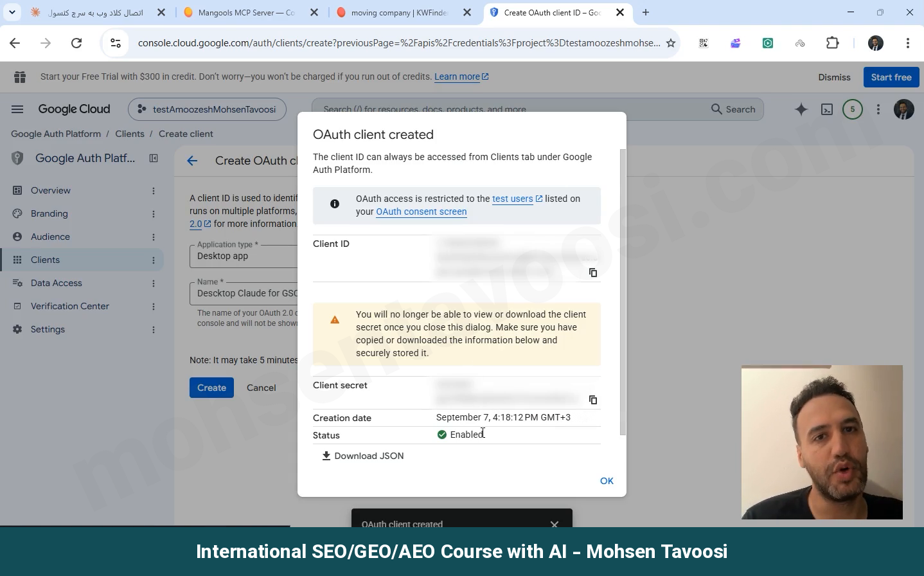The image size is (924, 576).
Task: Reload the page
Action: point(76,43)
